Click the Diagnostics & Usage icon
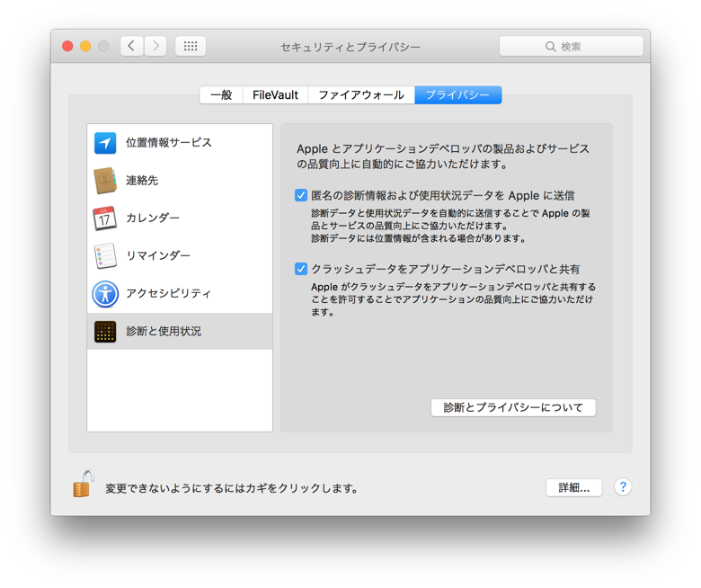The height and width of the screenshot is (588, 701). 105,332
